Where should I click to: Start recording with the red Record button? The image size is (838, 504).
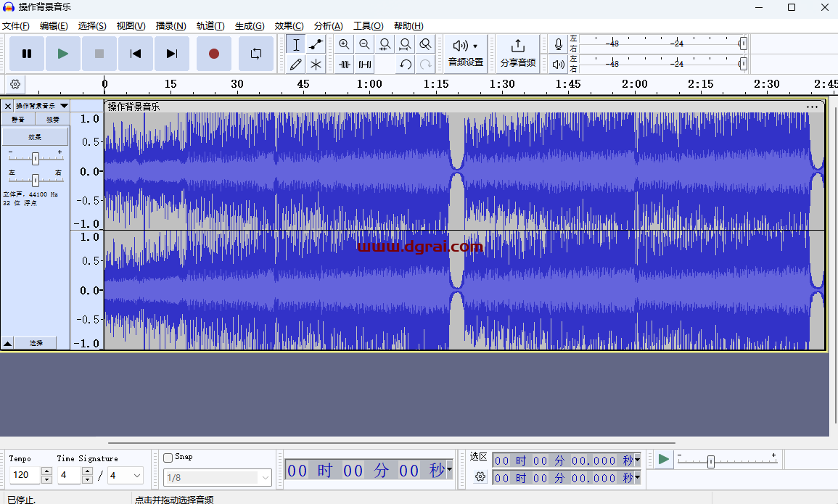(x=214, y=54)
